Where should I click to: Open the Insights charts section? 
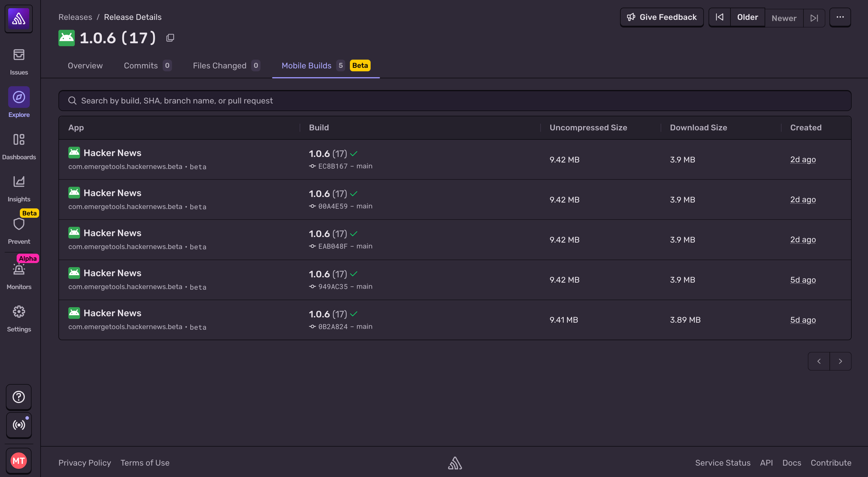coord(18,187)
